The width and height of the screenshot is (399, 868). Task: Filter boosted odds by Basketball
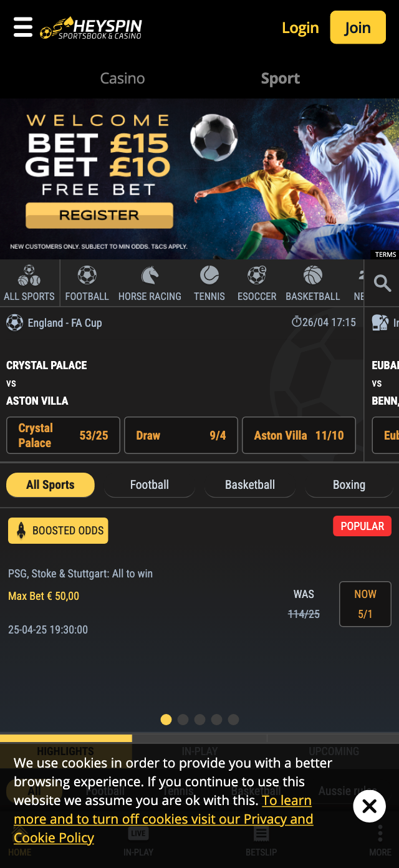tap(250, 485)
